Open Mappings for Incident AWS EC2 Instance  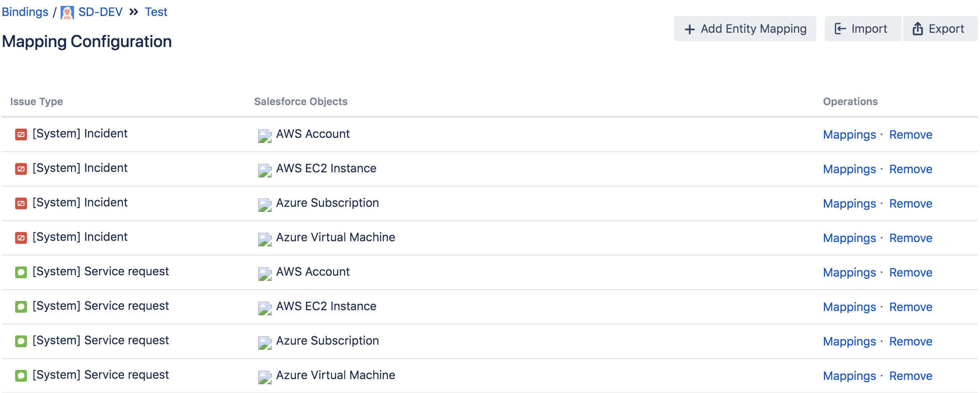click(x=849, y=169)
